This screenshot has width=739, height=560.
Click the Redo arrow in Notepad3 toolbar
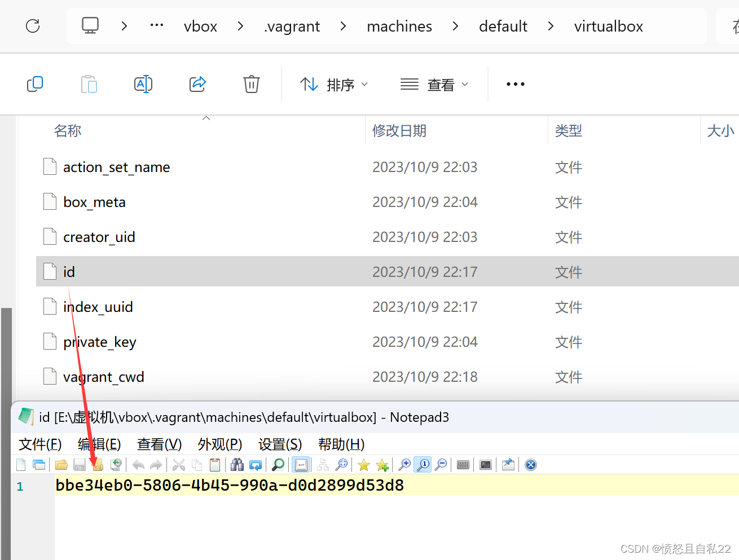(x=156, y=465)
